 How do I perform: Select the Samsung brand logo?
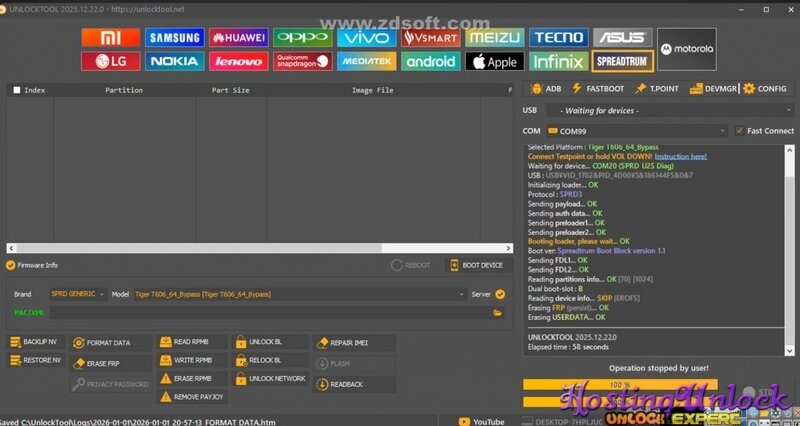[x=174, y=38]
